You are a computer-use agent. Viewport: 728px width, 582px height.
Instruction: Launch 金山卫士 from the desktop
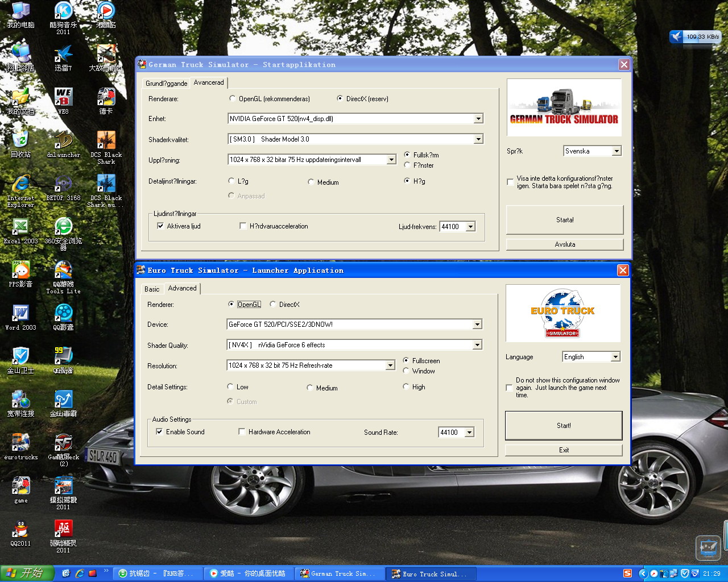20,361
